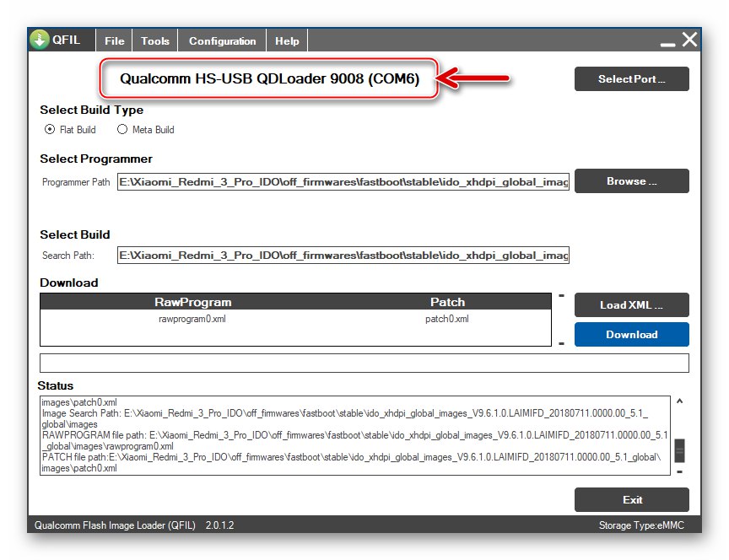Click into the Programmer Path field
Screen dimensions: 729x560
pyautogui.click(x=343, y=181)
